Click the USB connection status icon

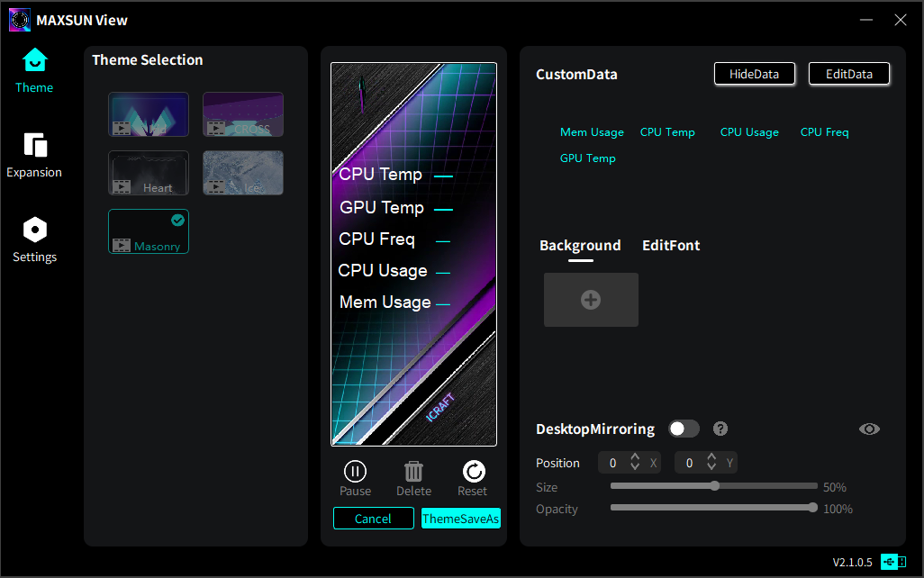tap(893, 562)
